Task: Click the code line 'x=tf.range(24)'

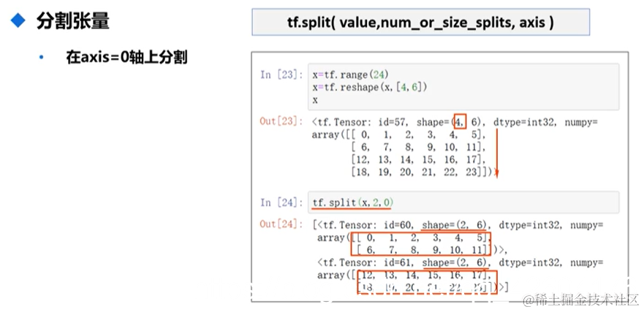Action: pos(350,75)
